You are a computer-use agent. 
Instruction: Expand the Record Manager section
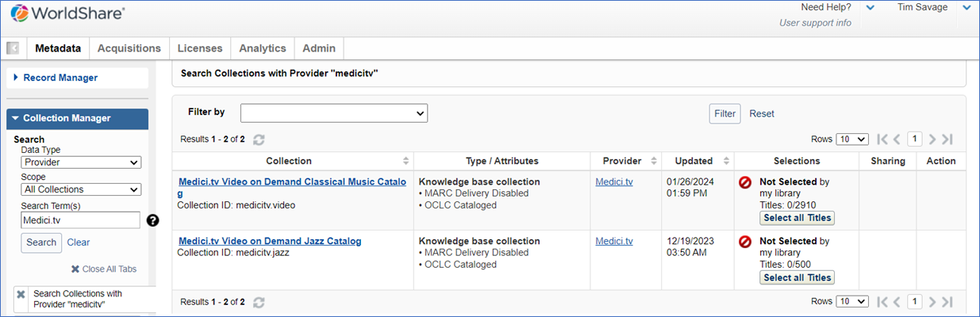[x=60, y=78]
